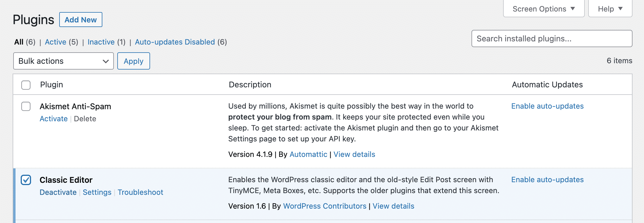Click the Version 4.1.9 text
Viewport: 644px width, 223px height.
click(x=250, y=154)
